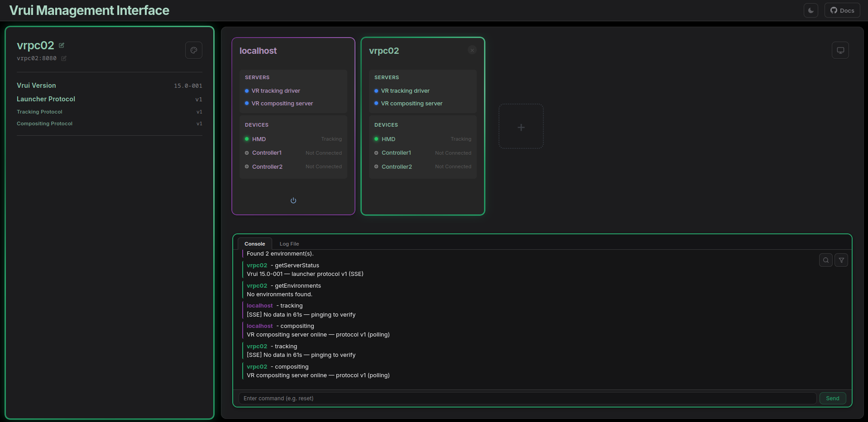
Task: Click the Tracking Protocol row label
Action: 39,112
